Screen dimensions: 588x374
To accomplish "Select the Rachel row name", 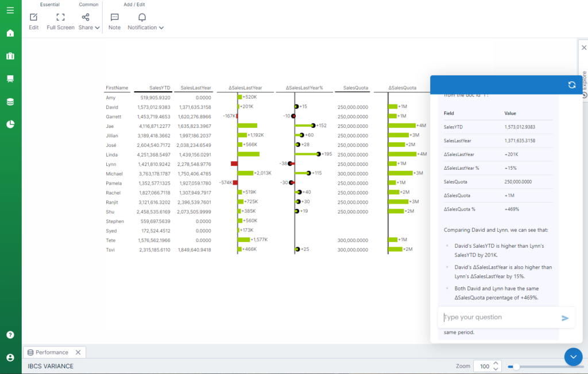I will coord(113,193).
